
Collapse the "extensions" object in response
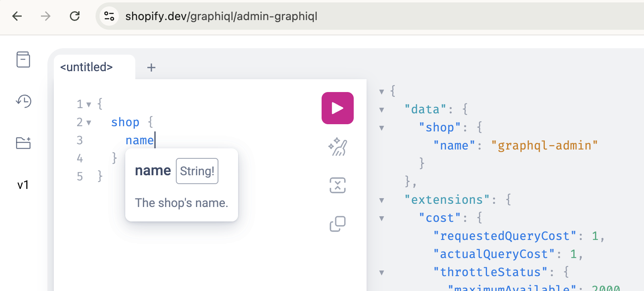click(382, 200)
